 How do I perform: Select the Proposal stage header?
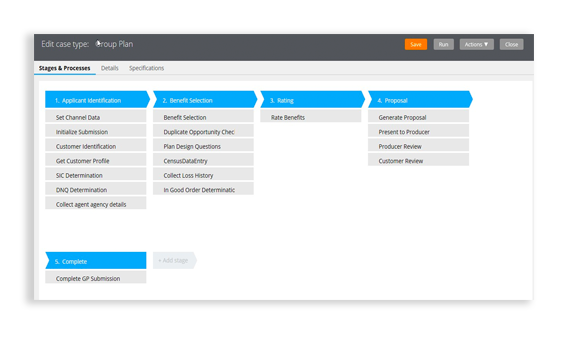coord(420,100)
